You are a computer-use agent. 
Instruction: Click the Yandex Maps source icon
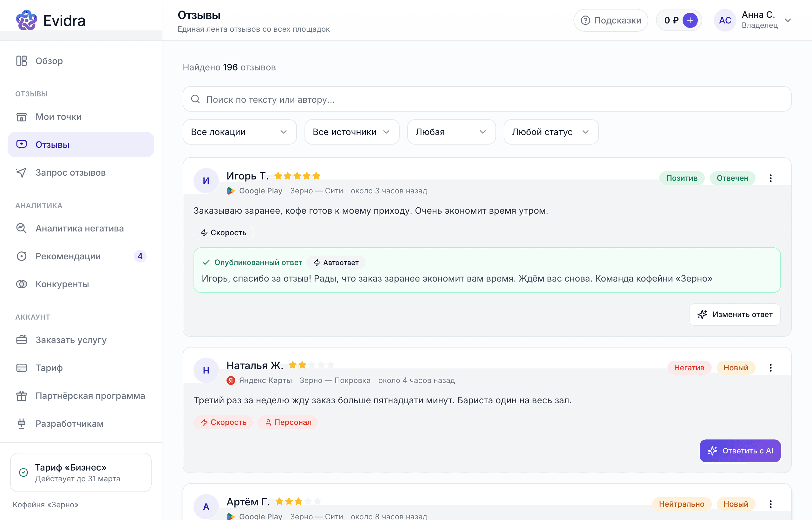click(x=231, y=380)
